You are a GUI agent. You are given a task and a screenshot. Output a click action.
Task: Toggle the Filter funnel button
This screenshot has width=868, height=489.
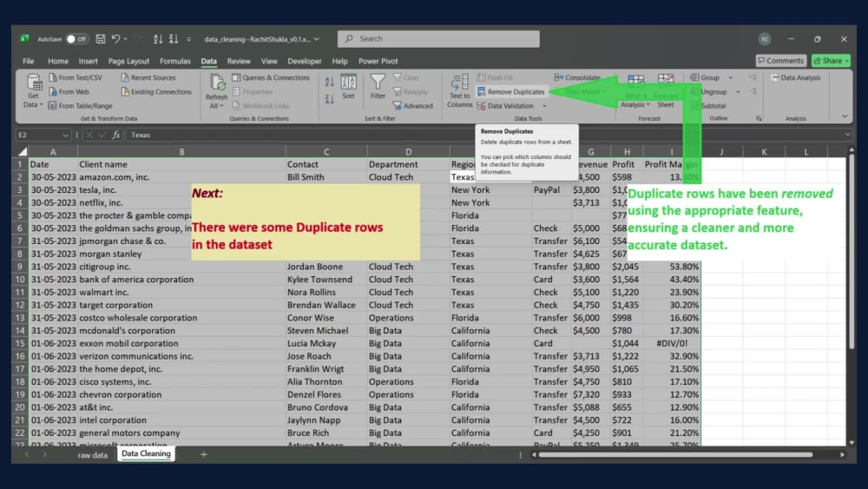tap(378, 87)
